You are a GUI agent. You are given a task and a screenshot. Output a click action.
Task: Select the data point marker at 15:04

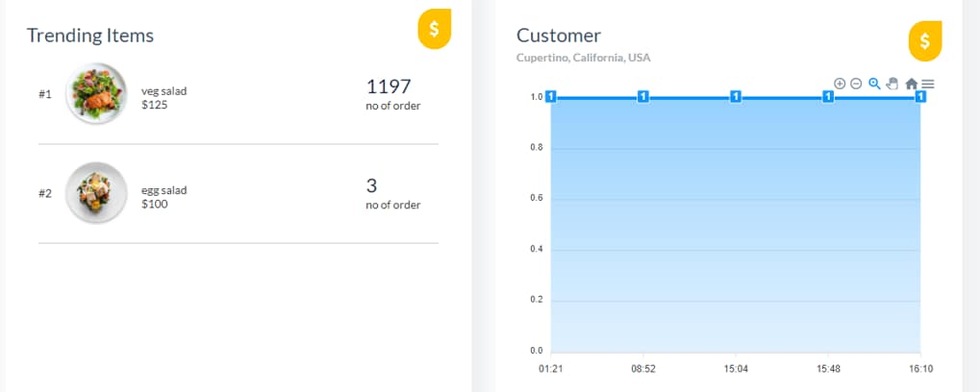[x=735, y=96]
